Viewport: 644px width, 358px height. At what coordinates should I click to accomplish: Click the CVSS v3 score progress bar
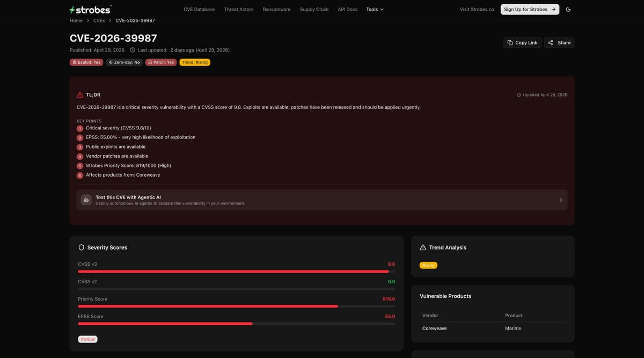tap(236, 272)
